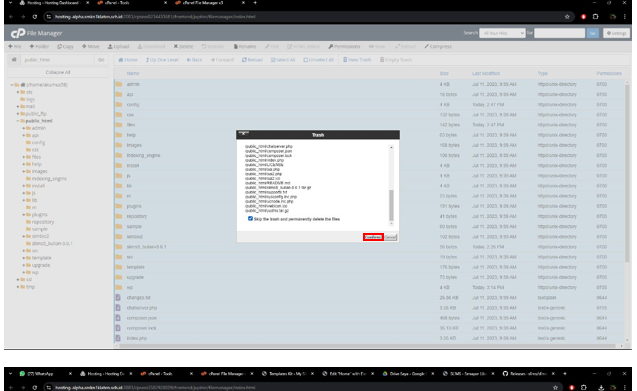The image size is (637, 391).
Task: Click the simbio2 folder icon in file list
Action: (119, 237)
